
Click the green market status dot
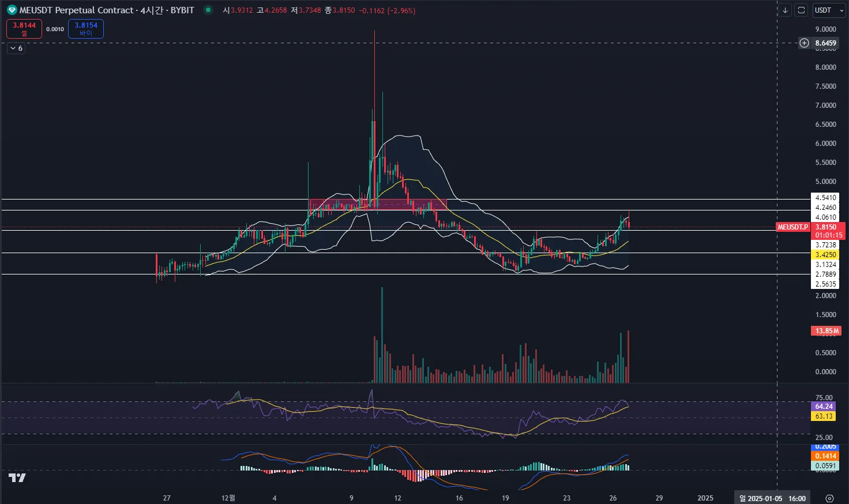[x=208, y=10]
